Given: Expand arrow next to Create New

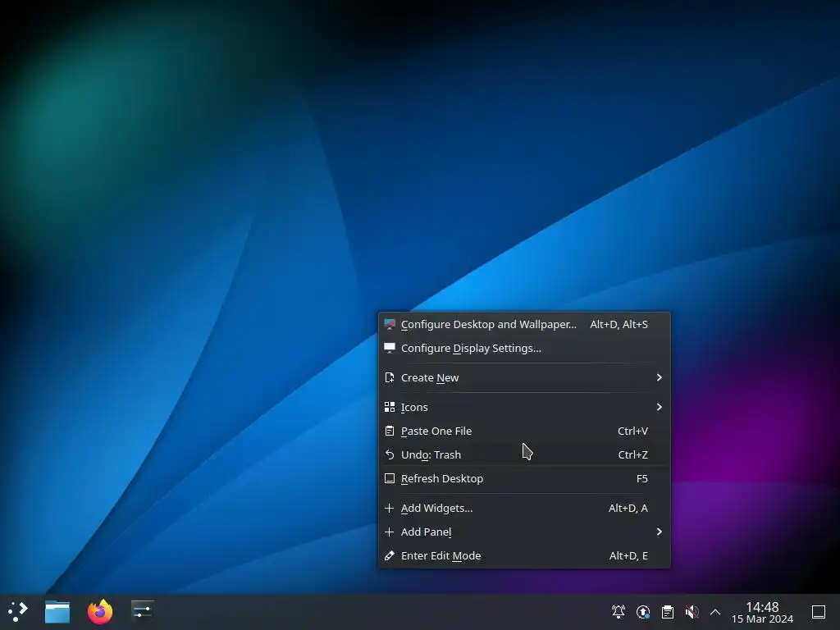Looking at the screenshot, I should click(659, 377).
